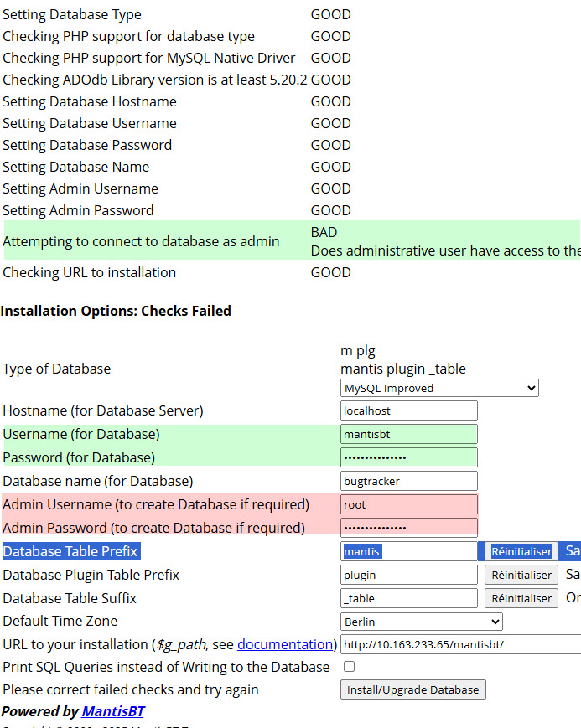Screen dimensions: 581x728
Task: Toggle Print SQL Queries checkbox
Action: pos(350,667)
